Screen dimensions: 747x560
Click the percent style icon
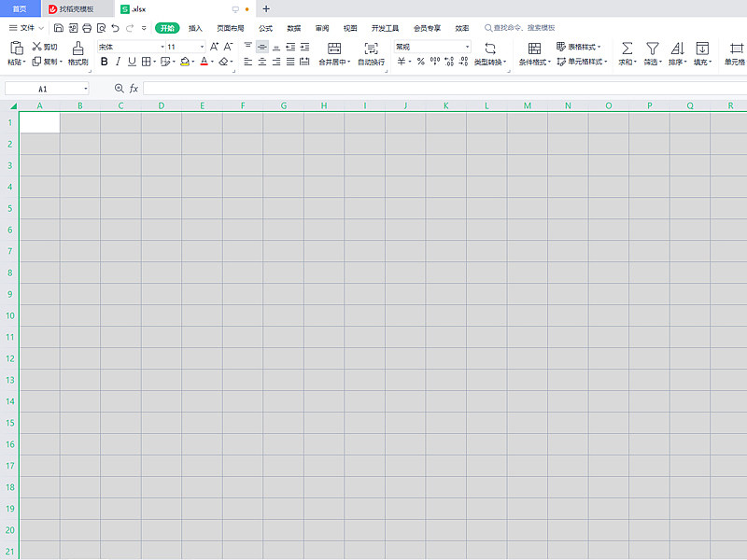(x=421, y=62)
